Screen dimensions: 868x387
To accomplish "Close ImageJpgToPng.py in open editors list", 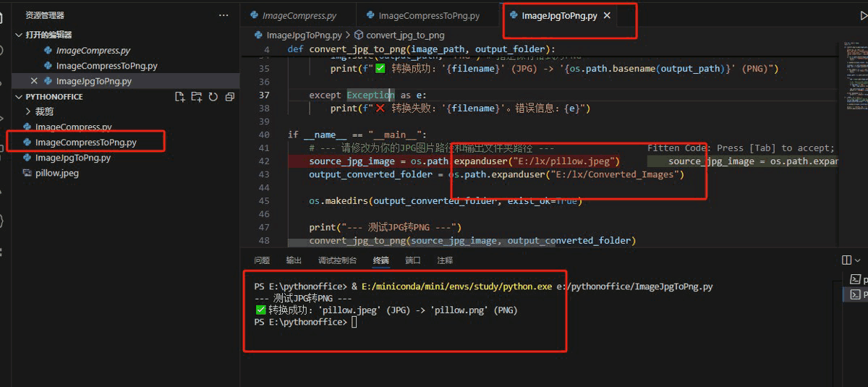I will click(x=34, y=81).
